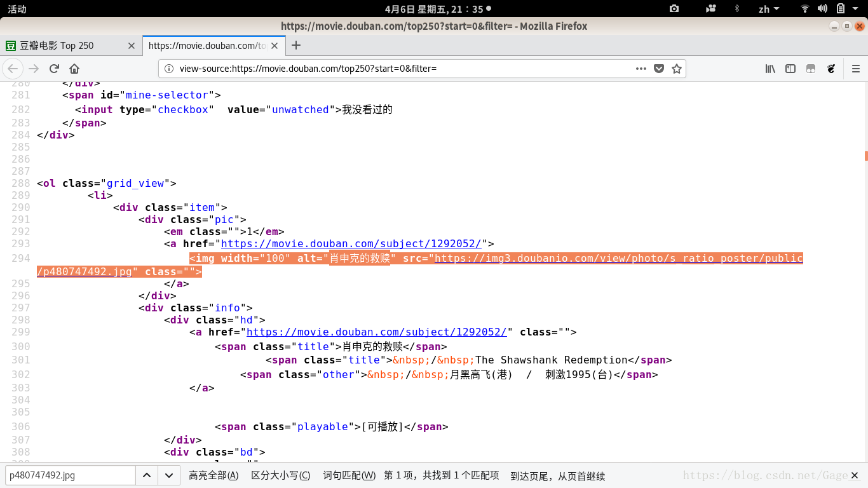Open the Bluetooth indicator in top bar

point(737,9)
